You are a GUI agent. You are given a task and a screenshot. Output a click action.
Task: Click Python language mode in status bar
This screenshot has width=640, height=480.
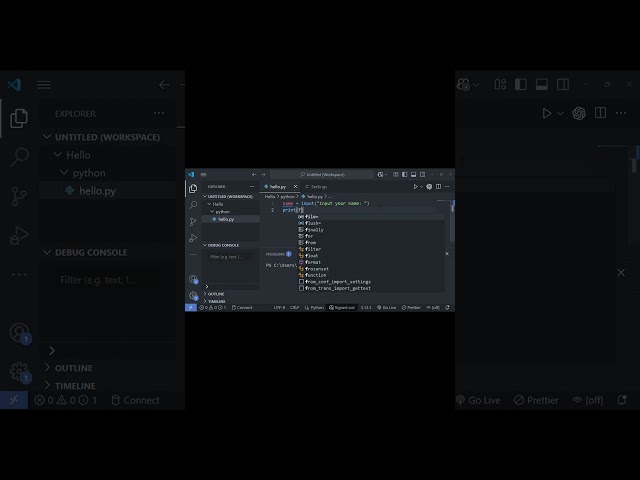[314, 307]
